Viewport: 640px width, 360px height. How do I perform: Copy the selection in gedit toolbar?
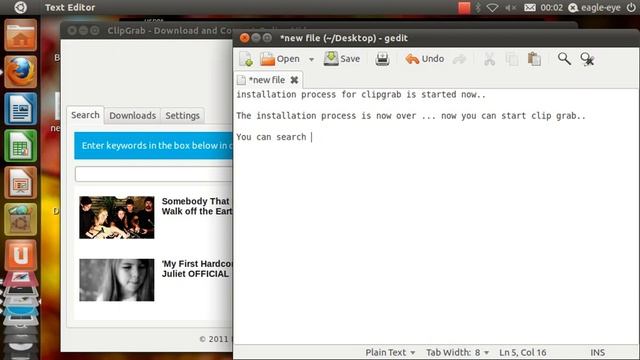[512, 60]
